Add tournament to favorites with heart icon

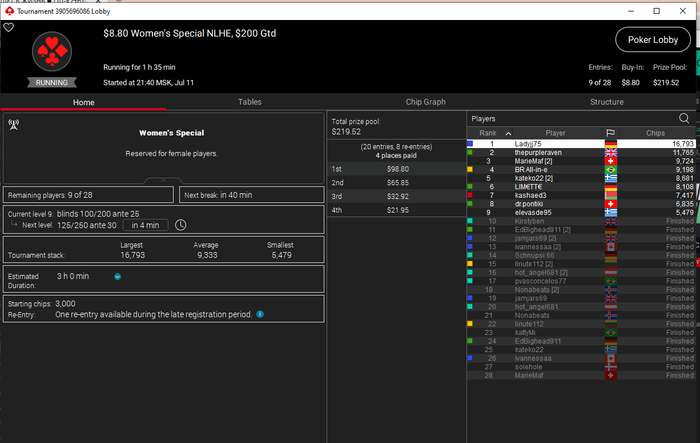[8, 28]
